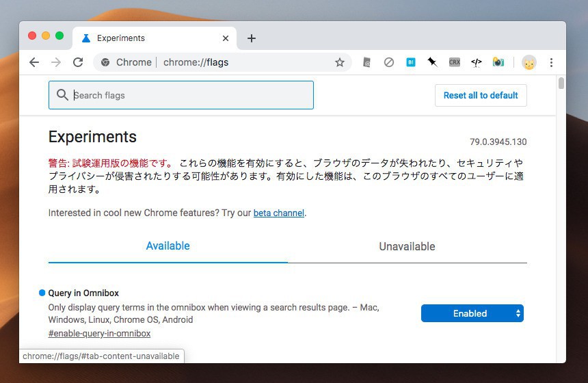This screenshot has height=383, width=588.
Task: Click the blue BI extension icon
Action: pos(411,62)
